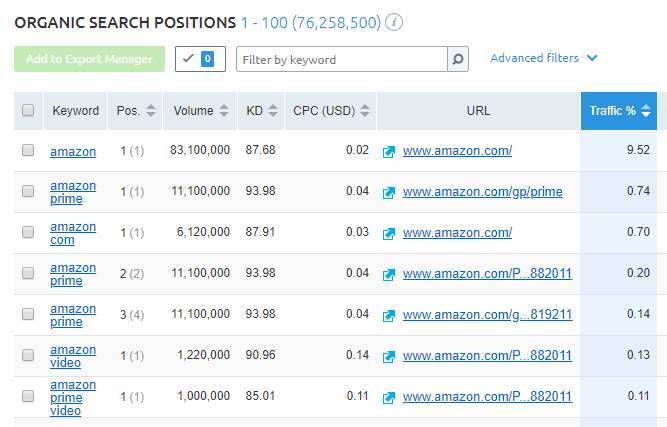Open external link icon for www.amazon.com/g...819211
Screen dimensions: 667x427
[389, 316]
